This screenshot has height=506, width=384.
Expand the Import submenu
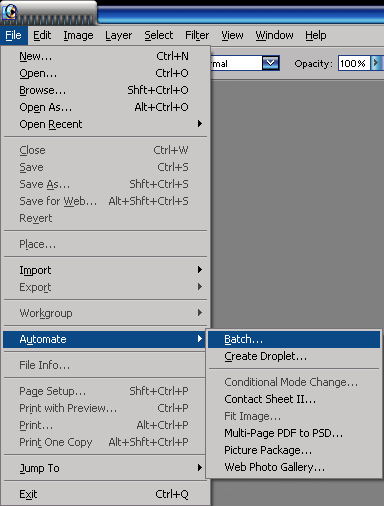click(x=105, y=270)
